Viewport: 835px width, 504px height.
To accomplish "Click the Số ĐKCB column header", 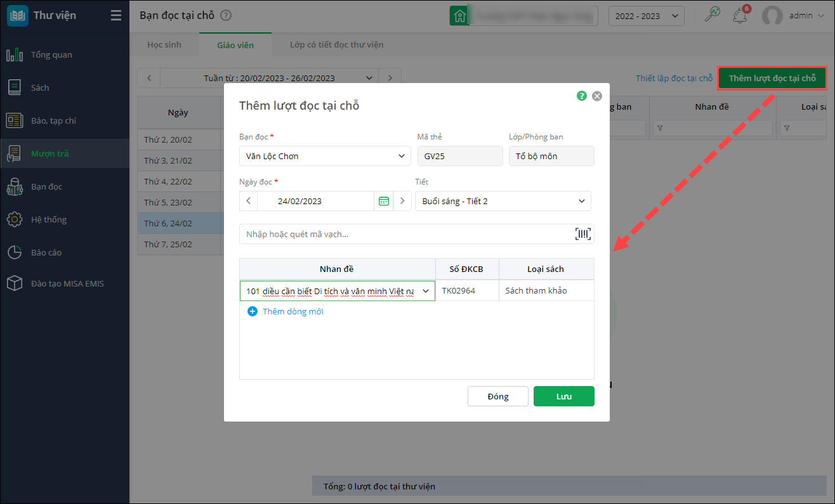I will (x=467, y=269).
